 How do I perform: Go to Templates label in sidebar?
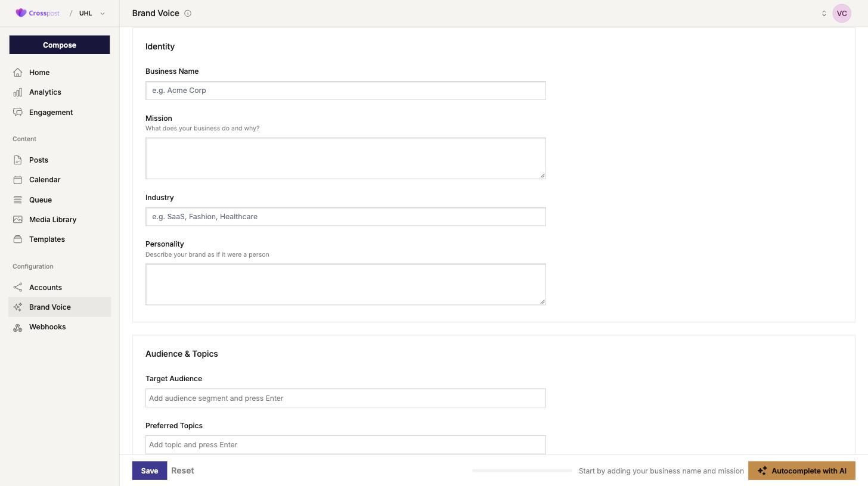point(47,239)
